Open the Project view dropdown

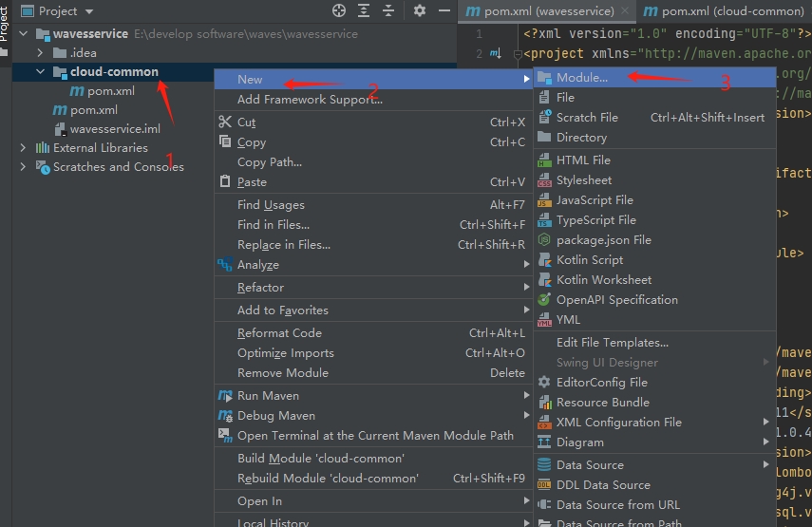(89, 10)
